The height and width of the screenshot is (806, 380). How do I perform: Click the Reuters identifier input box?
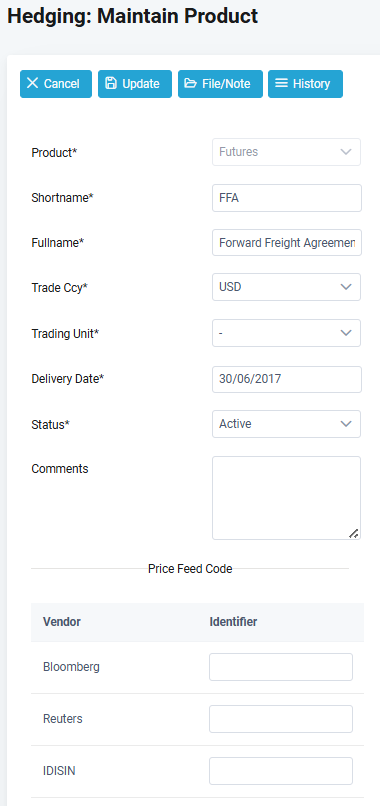(281, 719)
